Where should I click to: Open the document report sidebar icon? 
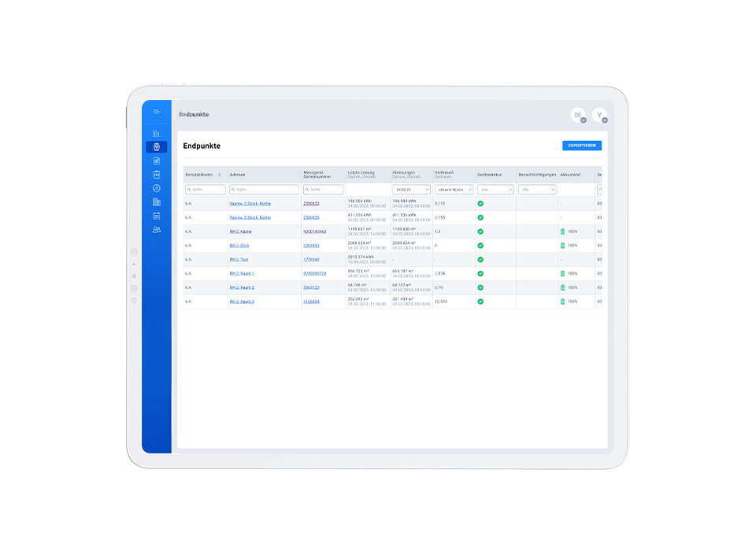pos(157,161)
